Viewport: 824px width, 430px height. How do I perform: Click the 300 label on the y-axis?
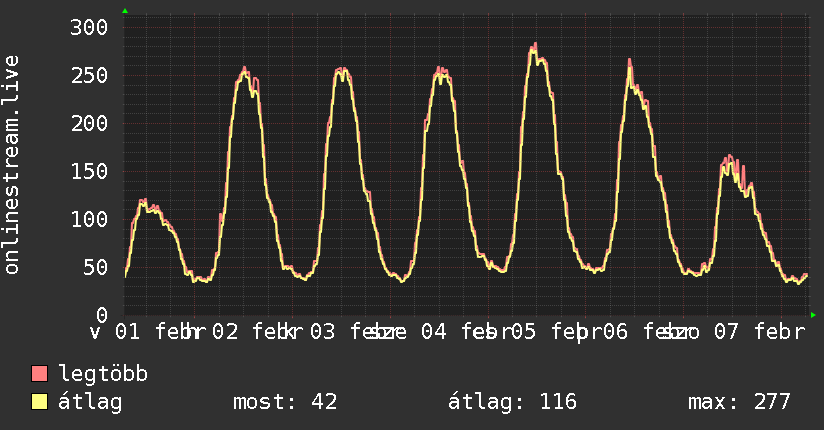(88, 27)
